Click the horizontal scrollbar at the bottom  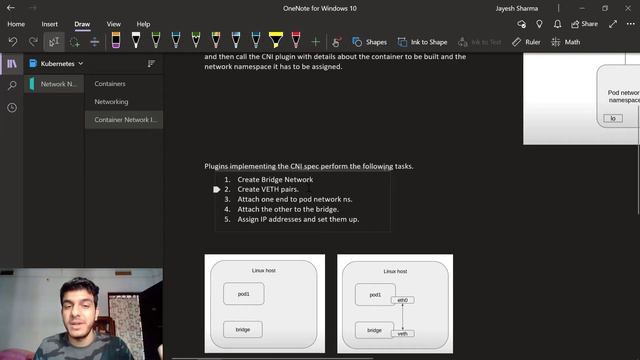click(272, 358)
